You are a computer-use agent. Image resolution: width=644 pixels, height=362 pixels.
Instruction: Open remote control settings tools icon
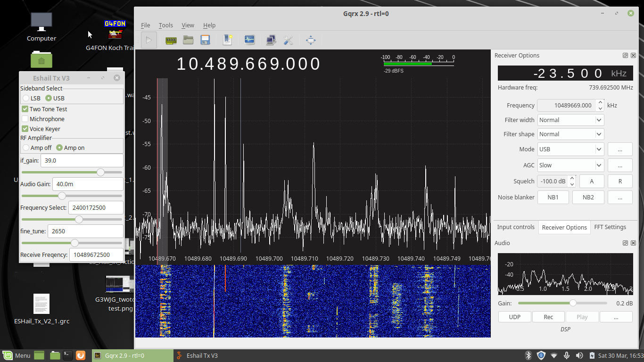click(289, 41)
